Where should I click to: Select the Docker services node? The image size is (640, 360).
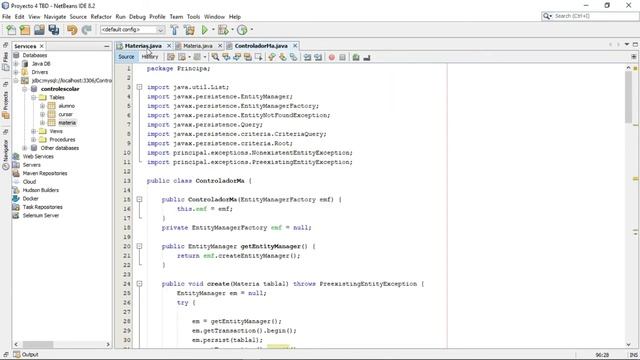[30, 199]
